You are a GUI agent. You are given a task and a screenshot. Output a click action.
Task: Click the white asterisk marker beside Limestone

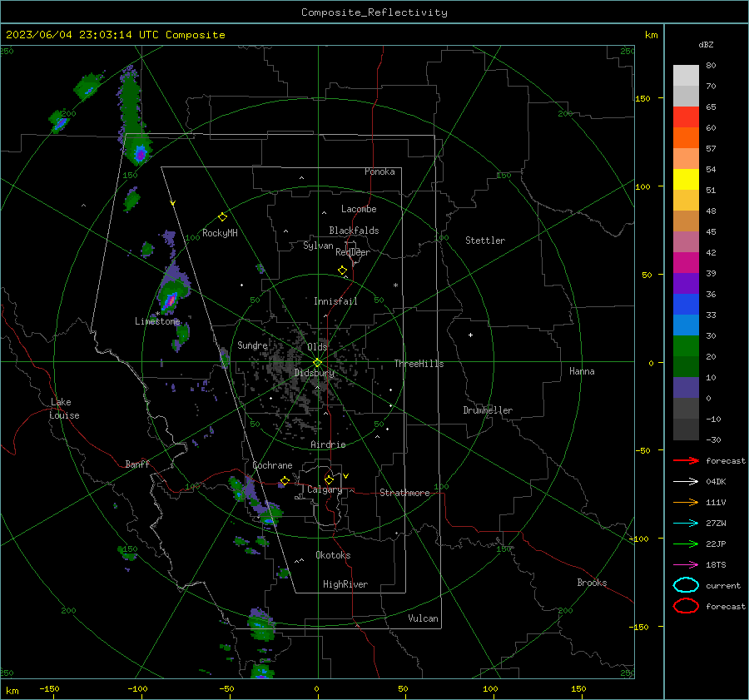point(157,314)
